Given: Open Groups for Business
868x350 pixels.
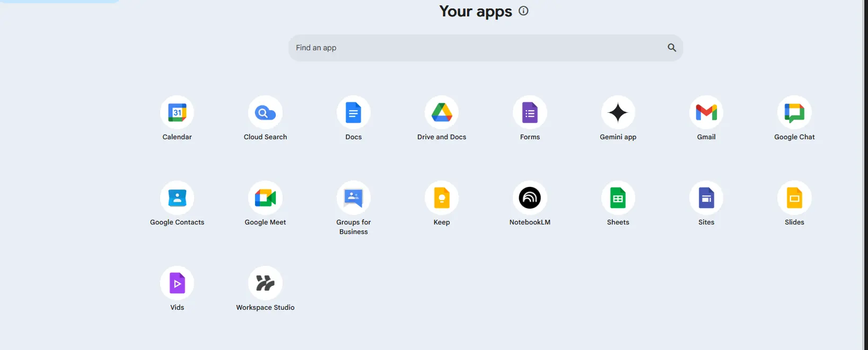Looking at the screenshot, I should 354,198.
